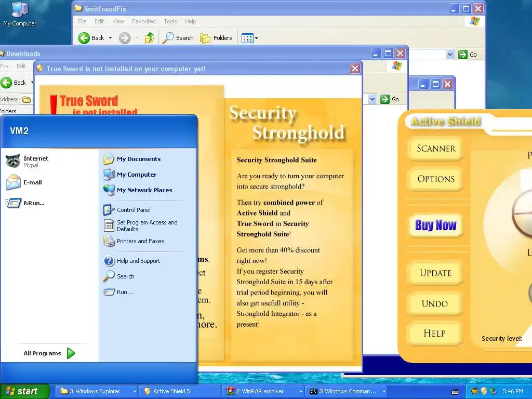Viewport: 532px width, 399px height.
Task: Open the Edit menu in Downloads window
Action: [x=21, y=66]
